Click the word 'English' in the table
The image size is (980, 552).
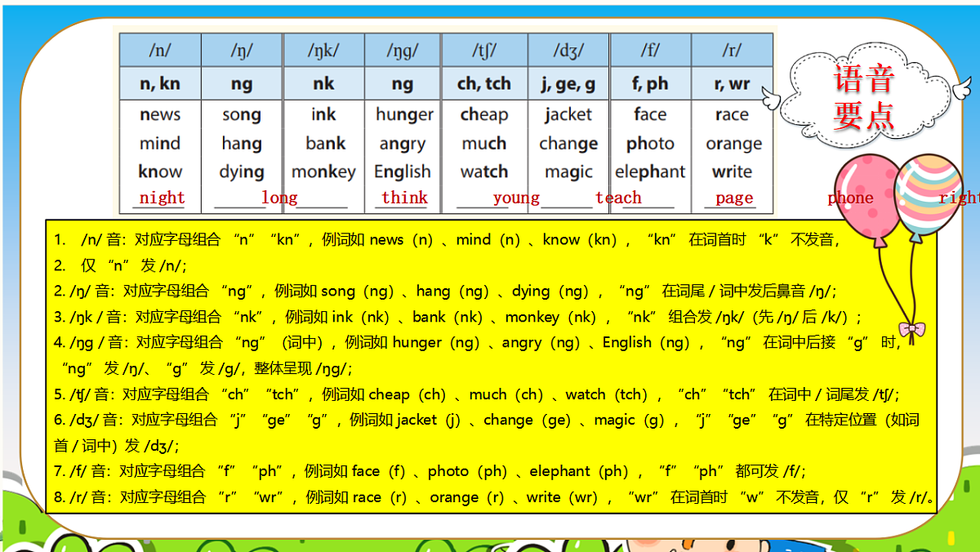coord(403,172)
